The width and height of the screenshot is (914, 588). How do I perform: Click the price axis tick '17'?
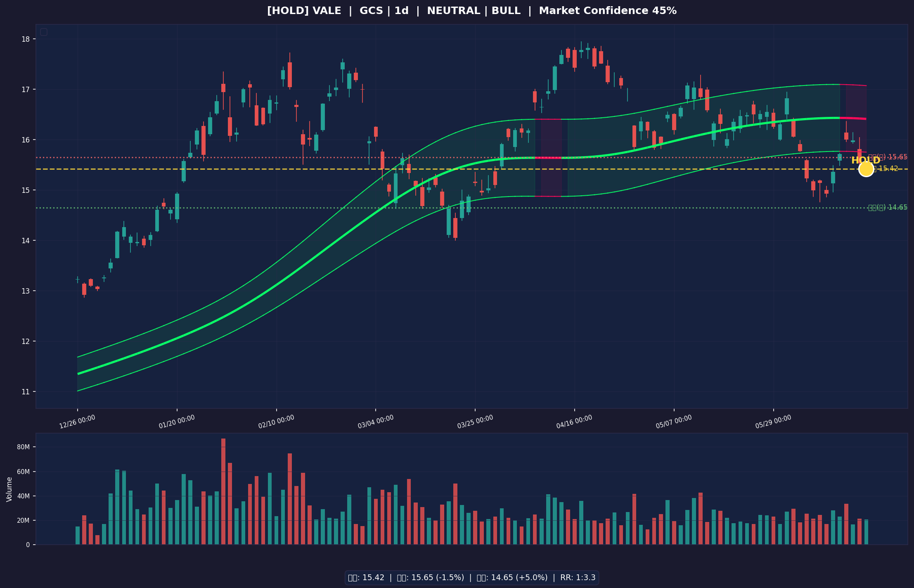pyautogui.click(x=26, y=90)
